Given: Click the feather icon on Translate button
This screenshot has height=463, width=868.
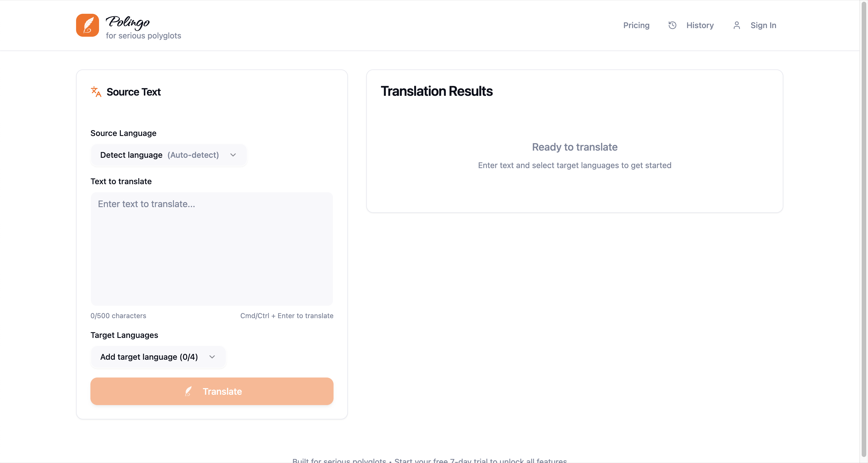Looking at the screenshot, I should (188, 391).
